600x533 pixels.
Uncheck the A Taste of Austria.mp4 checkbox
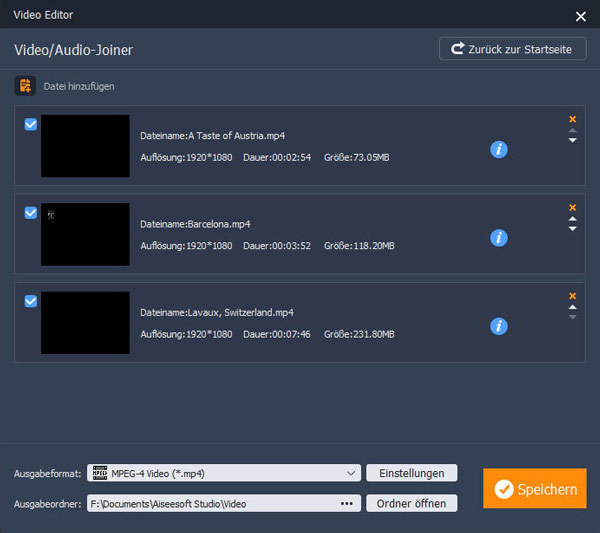(x=31, y=125)
